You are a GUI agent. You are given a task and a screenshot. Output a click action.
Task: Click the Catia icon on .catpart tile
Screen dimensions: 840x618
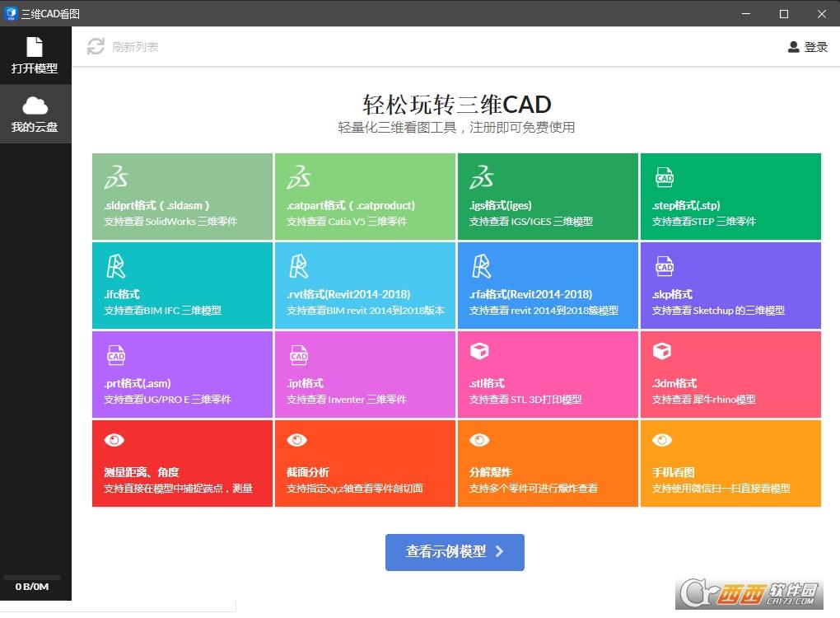click(299, 177)
